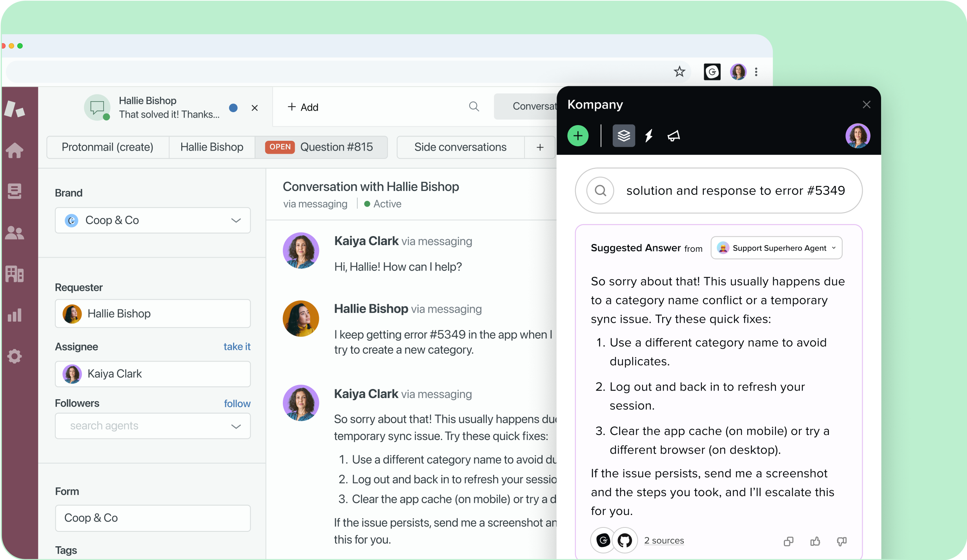
Task: Click the green plus button in Kompany panel
Action: pyautogui.click(x=578, y=136)
